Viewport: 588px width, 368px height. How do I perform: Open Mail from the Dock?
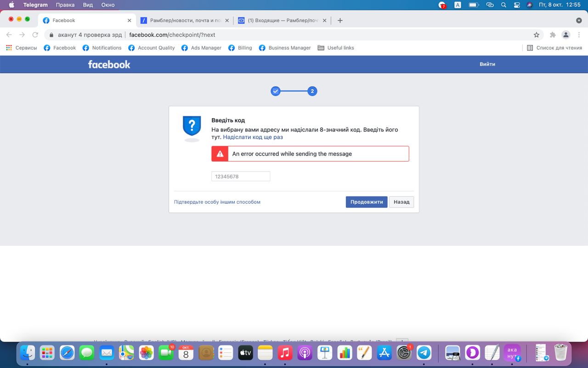click(107, 353)
